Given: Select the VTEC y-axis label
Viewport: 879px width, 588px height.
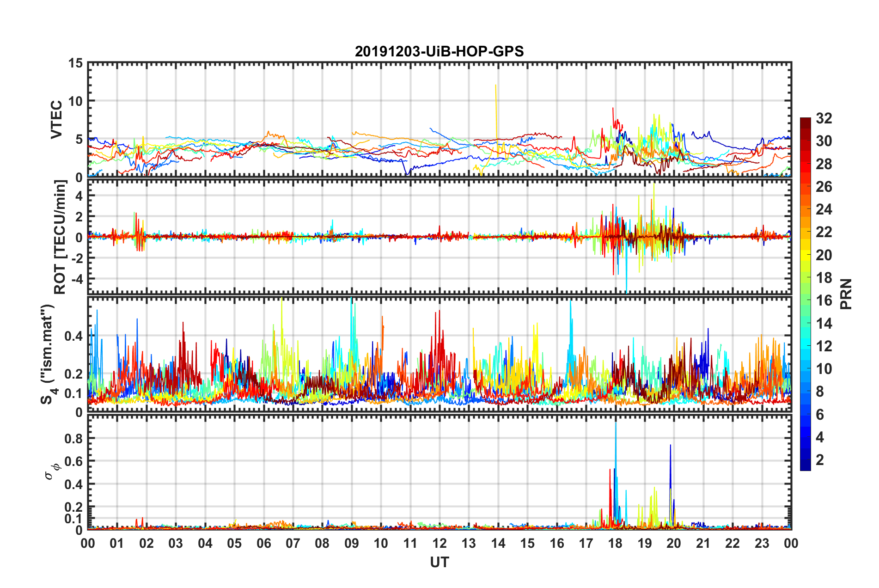Looking at the screenshot, I should point(56,119).
